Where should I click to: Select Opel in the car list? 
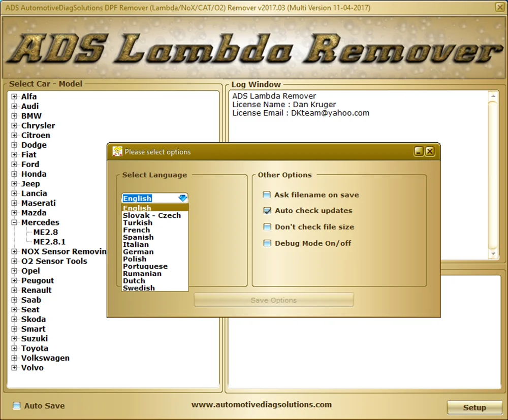pos(30,271)
